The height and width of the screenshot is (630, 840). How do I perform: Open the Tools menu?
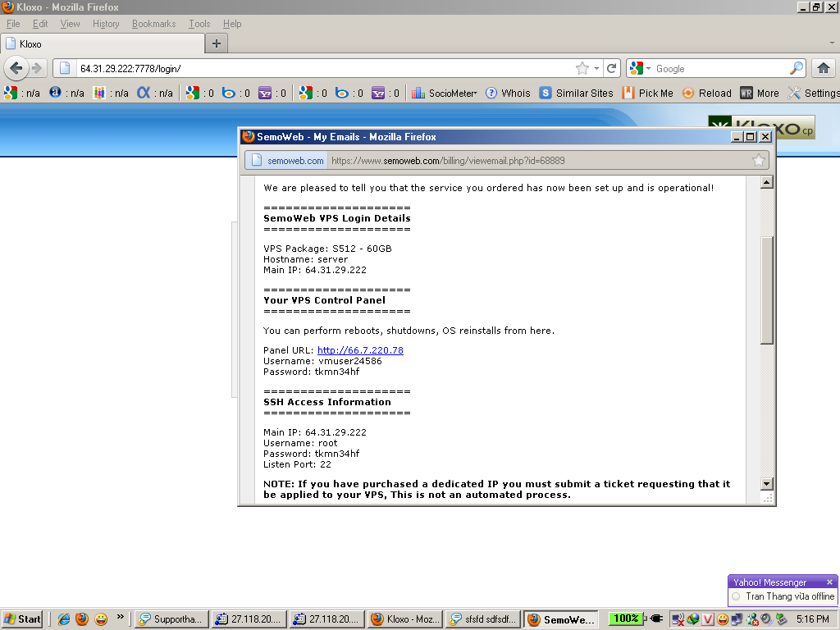point(199,24)
